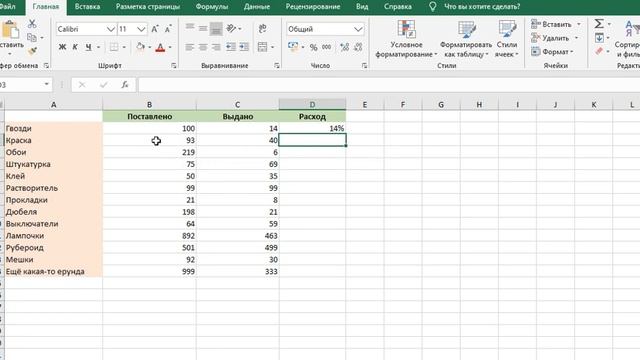640x360 pixels.
Task: Open Стили ячеек gallery
Action: pos(507,39)
